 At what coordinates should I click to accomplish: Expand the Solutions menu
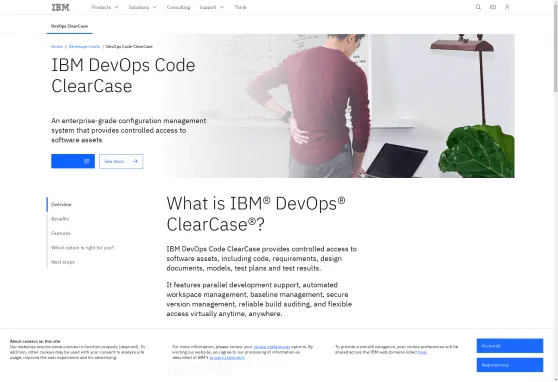click(142, 7)
